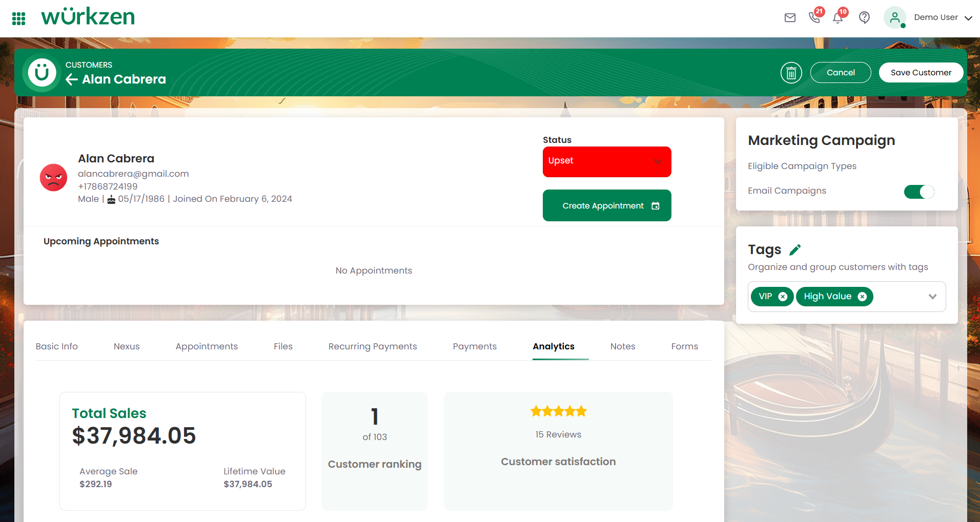Image resolution: width=980 pixels, height=522 pixels.
Task: Expand the tags selection dropdown
Action: tap(932, 297)
